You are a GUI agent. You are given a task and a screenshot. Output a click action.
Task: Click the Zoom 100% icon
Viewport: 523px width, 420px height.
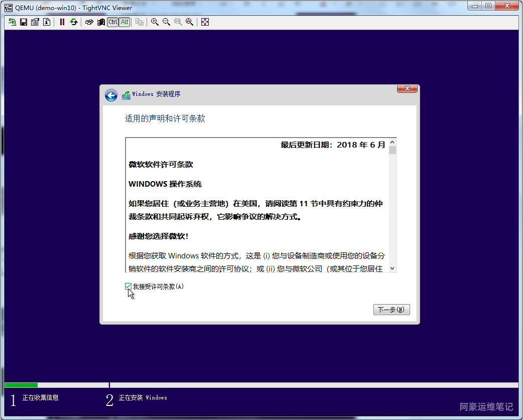(x=178, y=22)
